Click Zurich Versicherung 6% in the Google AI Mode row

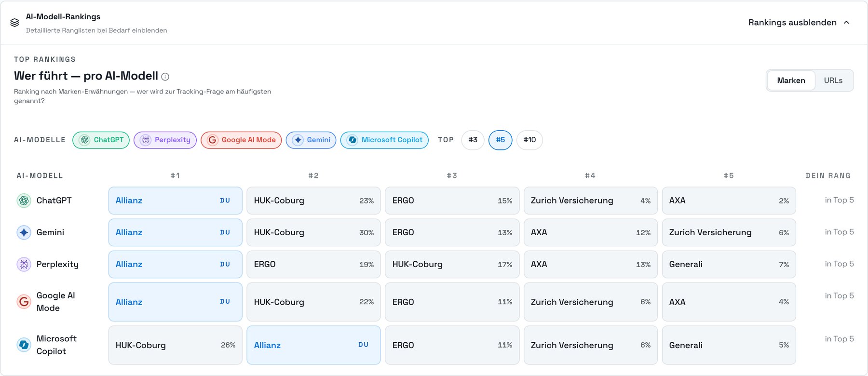[x=591, y=302]
